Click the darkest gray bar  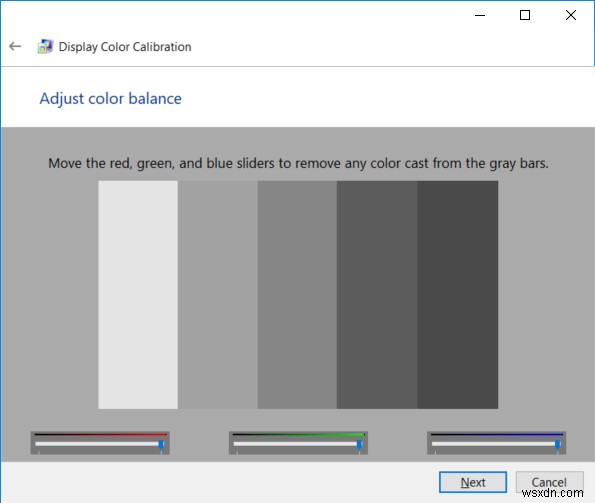click(x=458, y=295)
